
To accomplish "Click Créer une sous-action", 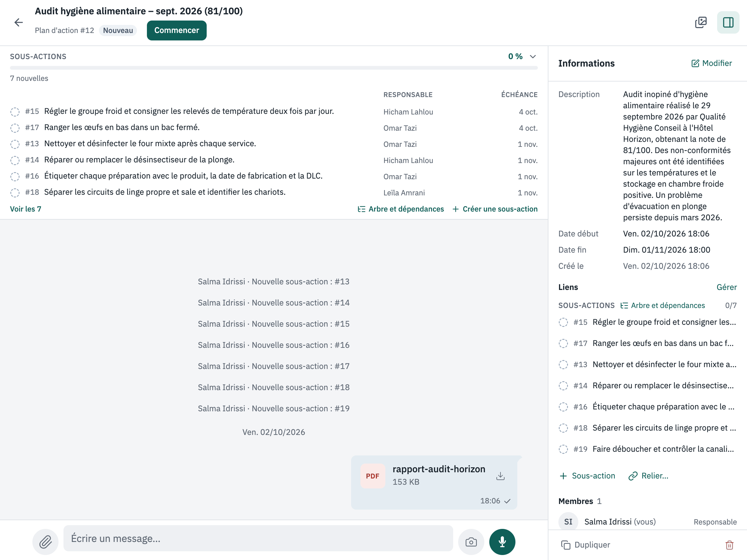I will (x=495, y=209).
